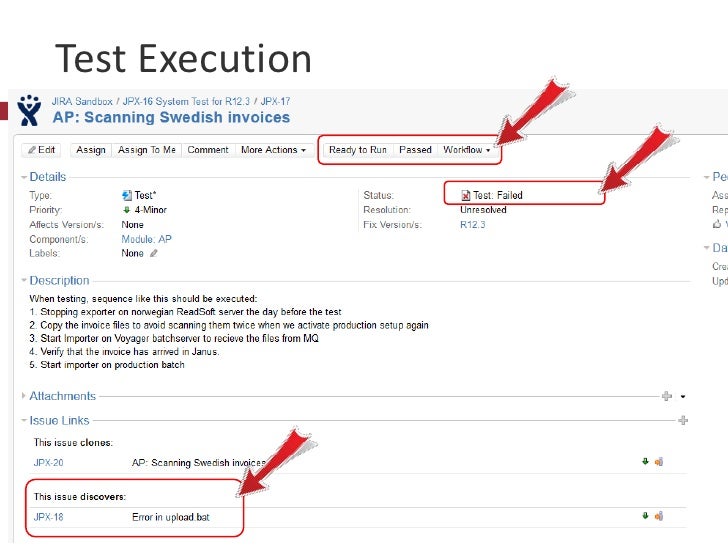The height and width of the screenshot is (546, 728).
Task: Click the JIRA project avatar logo
Action: tap(29, 110)
